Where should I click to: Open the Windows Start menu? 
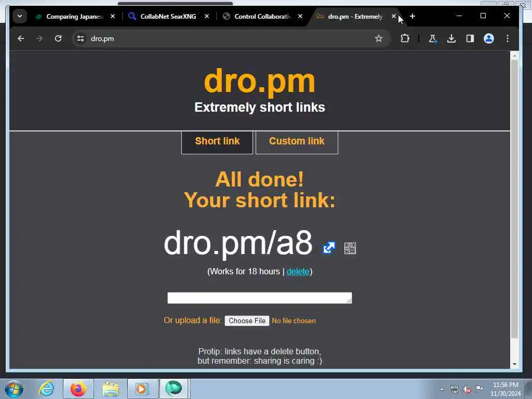(x=14, y=389)
